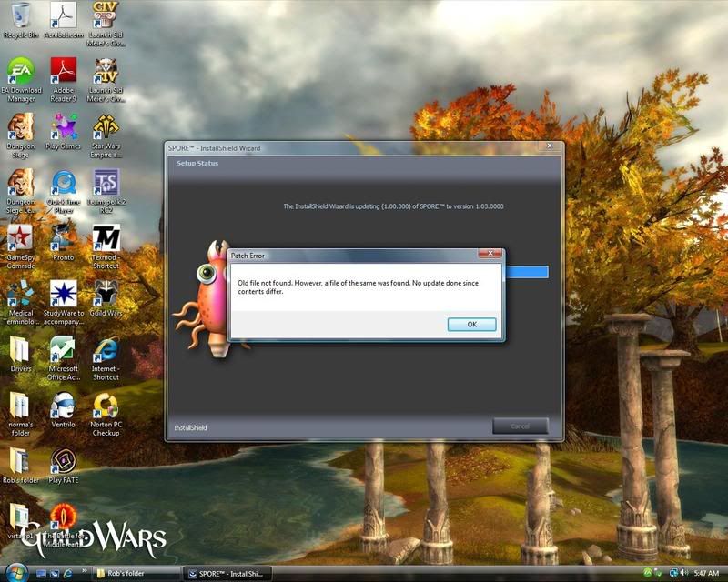Launch Internet Explorer from Quick Launch
This screenshot has width=728, height=582.
(x=67, y=574)
